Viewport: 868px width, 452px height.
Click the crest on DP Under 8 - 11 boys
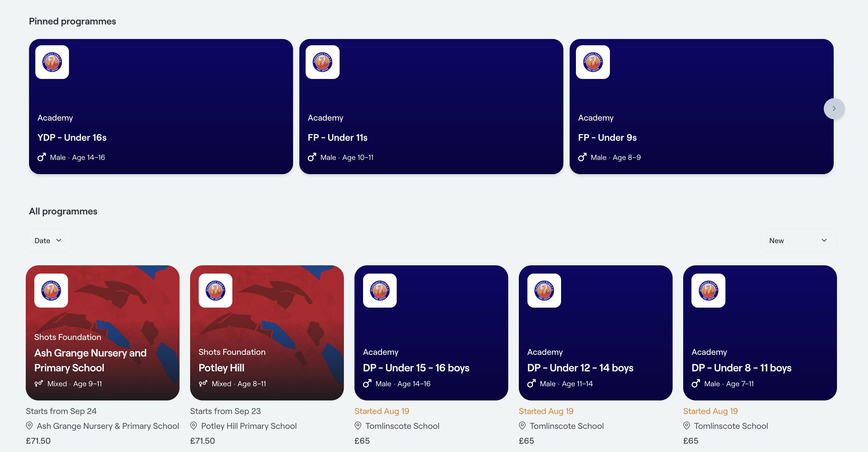click(708, 290)
